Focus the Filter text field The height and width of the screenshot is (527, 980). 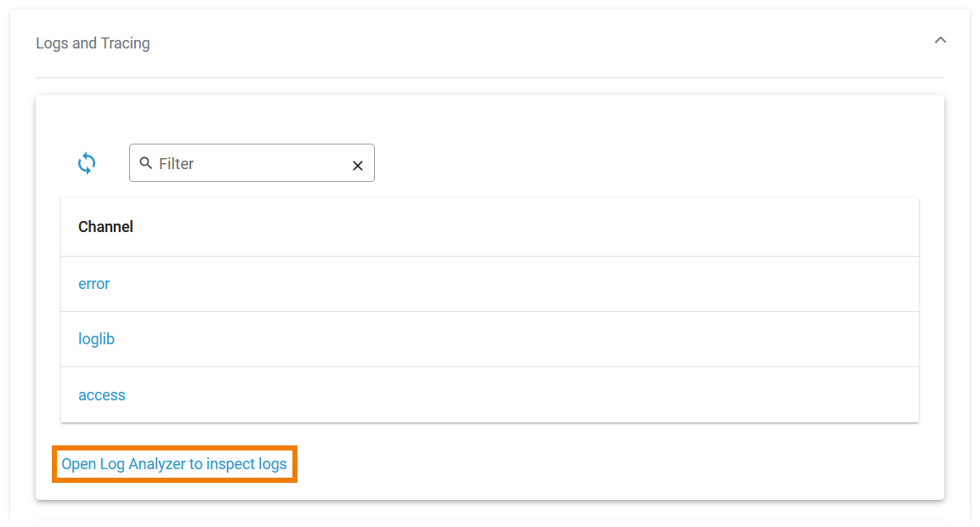click(x=252, y=163)
